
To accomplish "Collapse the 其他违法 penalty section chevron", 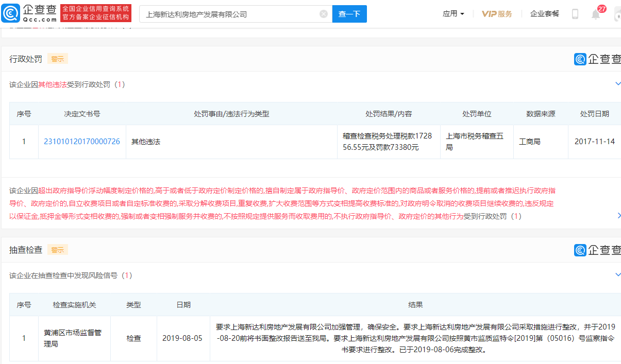I will (618, 84).
